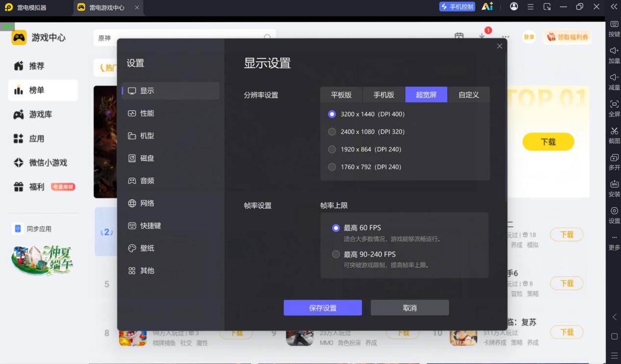Image resolution: width=621 pixels, height=364 pixels.
Task: Go to 微信小游戏 in game center sidebar
Action: click(43, 163)
